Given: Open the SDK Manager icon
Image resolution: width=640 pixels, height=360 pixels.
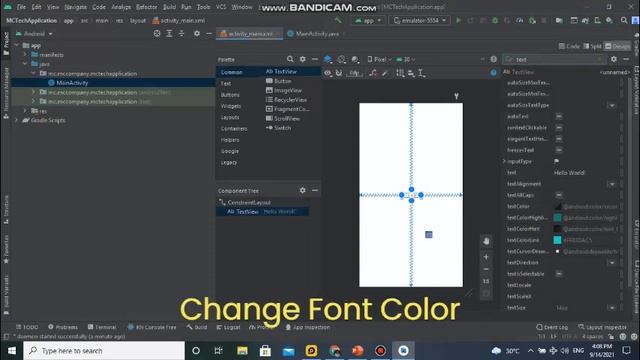Looking at the screenshot, I should tap(609, 20).
